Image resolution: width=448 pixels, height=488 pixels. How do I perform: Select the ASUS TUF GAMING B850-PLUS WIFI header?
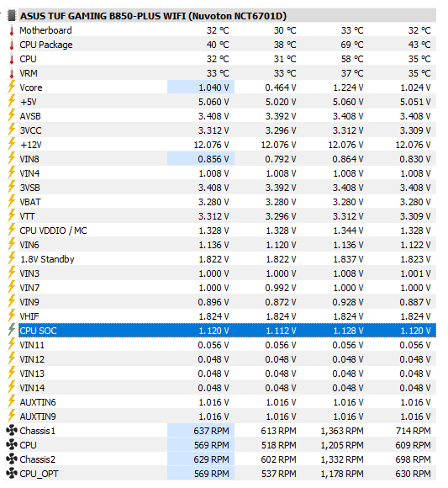click(x=153, y=16)
